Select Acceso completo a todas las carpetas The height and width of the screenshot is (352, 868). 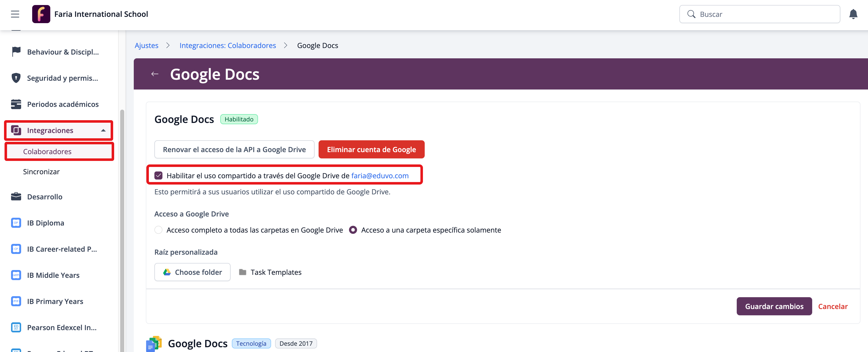coord(158,230)
